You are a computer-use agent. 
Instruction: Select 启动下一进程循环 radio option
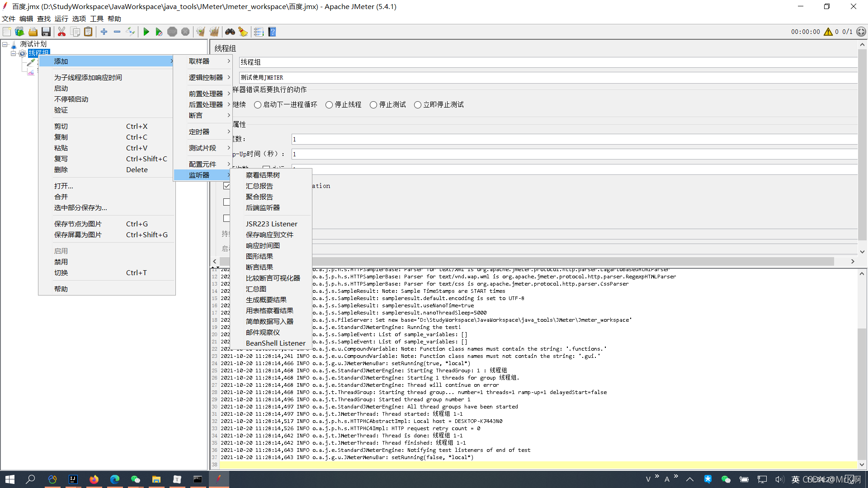(258, 105)
